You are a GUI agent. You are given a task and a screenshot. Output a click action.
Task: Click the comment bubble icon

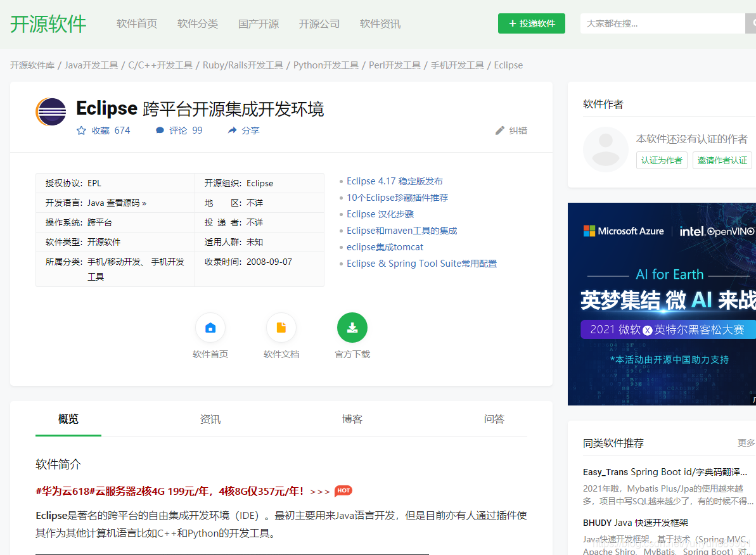[x=160, y=131]
